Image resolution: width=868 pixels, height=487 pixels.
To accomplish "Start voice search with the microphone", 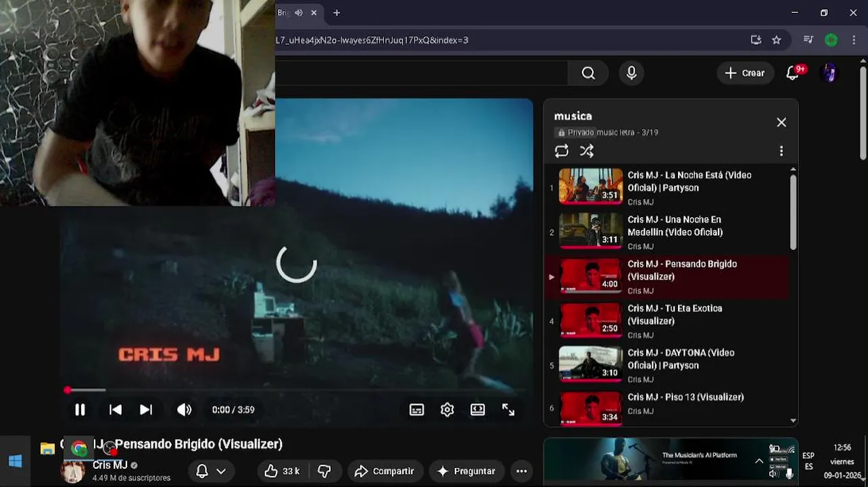I will coord(631,73).
